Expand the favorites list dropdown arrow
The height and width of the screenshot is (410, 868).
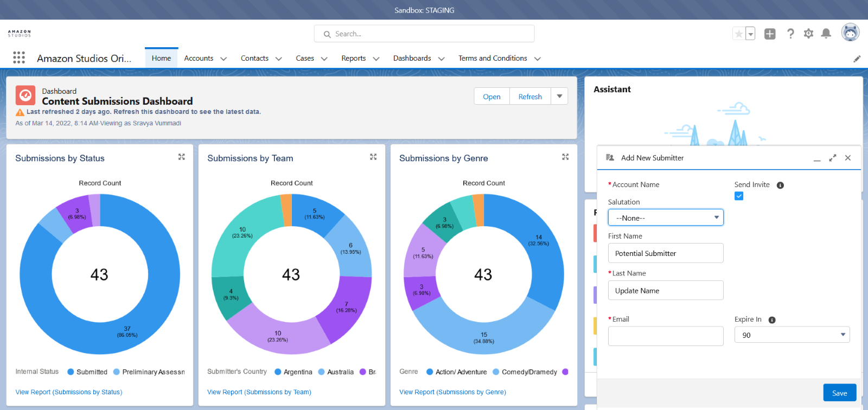point(750,34)
